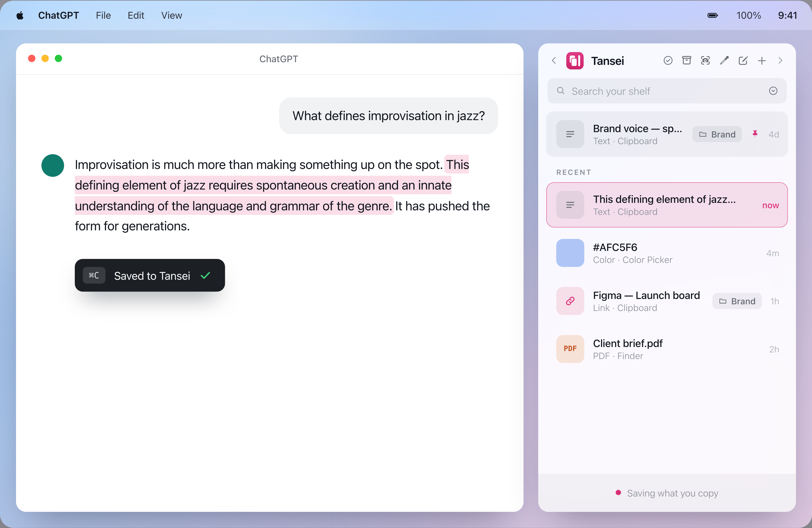This screenshot has width=812, height=528.
Task: Click the green zoom button of ChatGPT window
Action: [x=58, y=59]
